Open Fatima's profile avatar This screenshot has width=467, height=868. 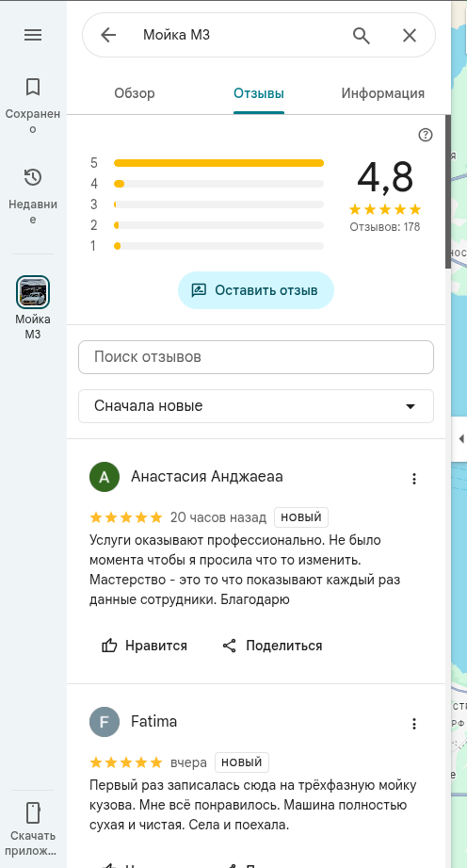click(105, 722)
